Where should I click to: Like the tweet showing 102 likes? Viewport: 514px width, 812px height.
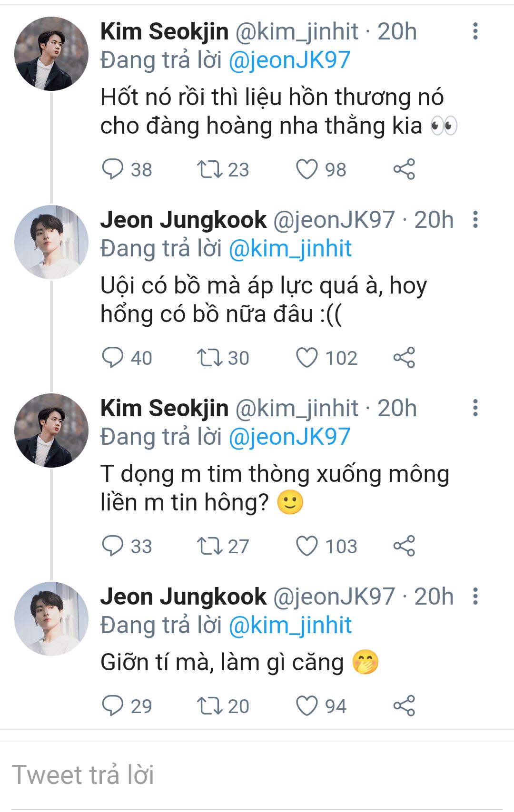tap(307, 358)
